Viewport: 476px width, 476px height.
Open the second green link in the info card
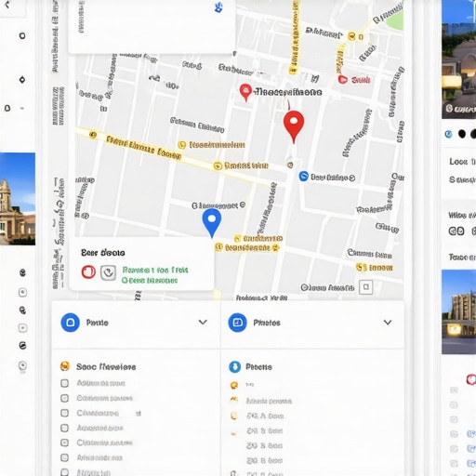pos(150,281)
